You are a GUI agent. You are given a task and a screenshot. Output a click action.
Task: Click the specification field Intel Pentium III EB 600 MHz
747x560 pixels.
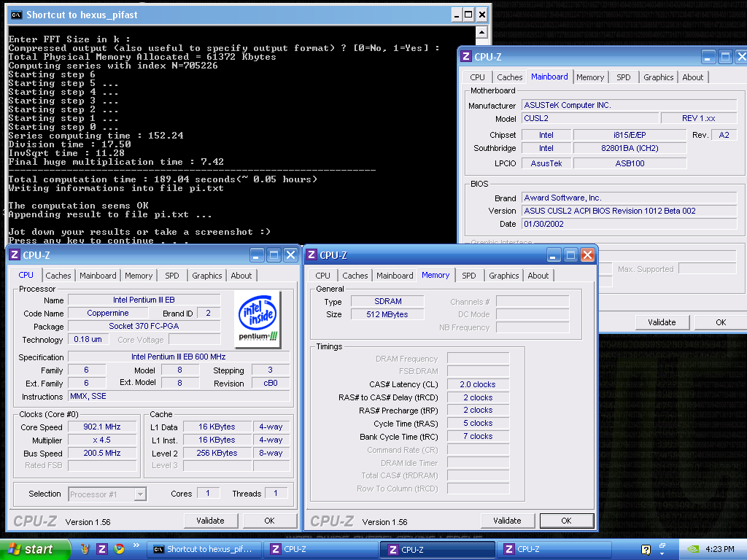[x=179, y=357]
